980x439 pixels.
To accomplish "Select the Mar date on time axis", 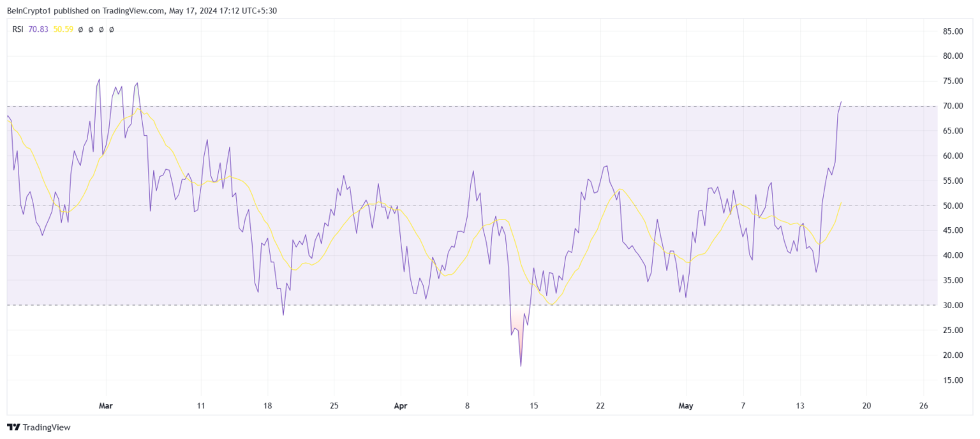I will click(x=105, y=405).
